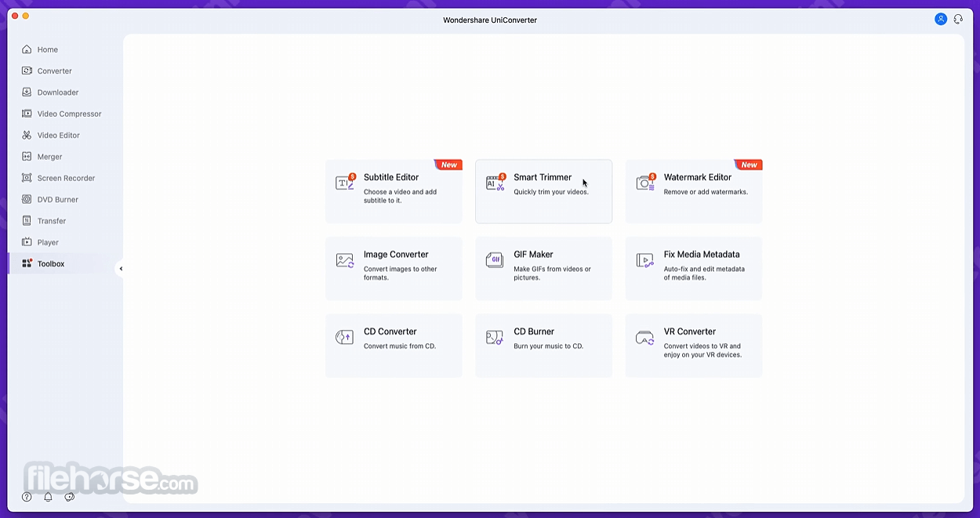This screenshot has width=980, height=518.
Task: Click the CD Converter card icon
Action: (344, 338)
